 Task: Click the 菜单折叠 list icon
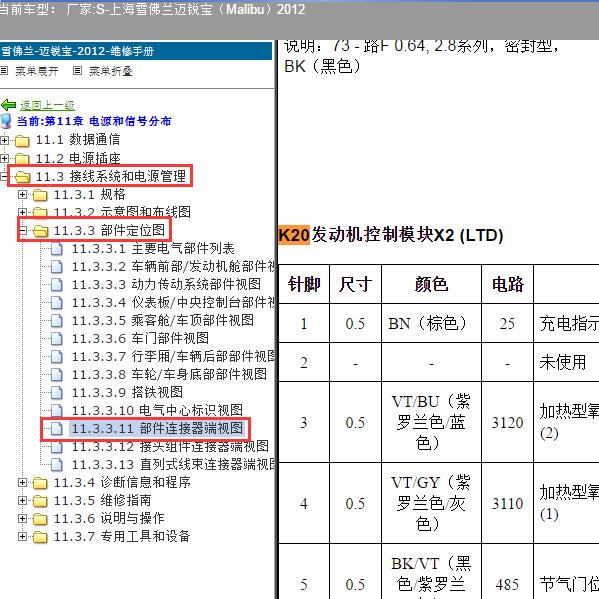click(77, 71)
